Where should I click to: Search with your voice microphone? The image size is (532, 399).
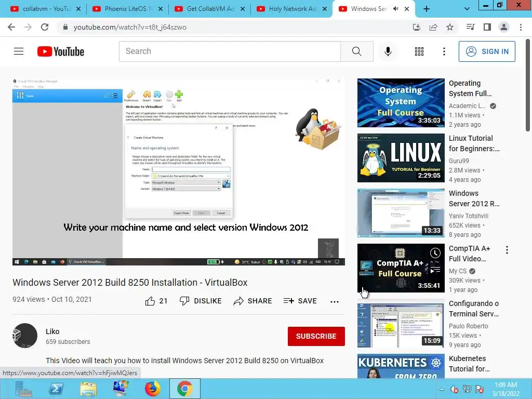pos(388,51)
